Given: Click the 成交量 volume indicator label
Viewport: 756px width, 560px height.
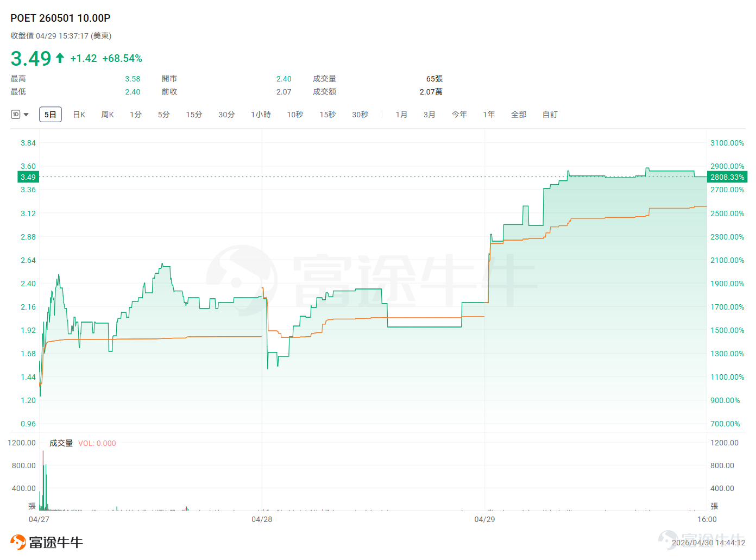Looking at the screenshot, I should pyautogui.click(x=61, y=443).
